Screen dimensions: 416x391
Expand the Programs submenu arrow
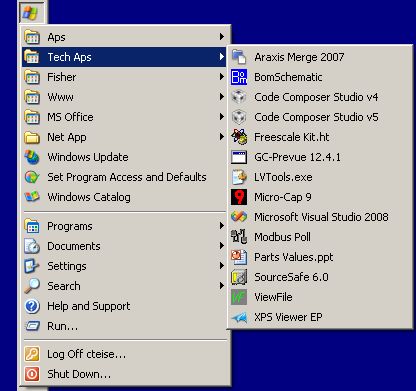point(222,226)
